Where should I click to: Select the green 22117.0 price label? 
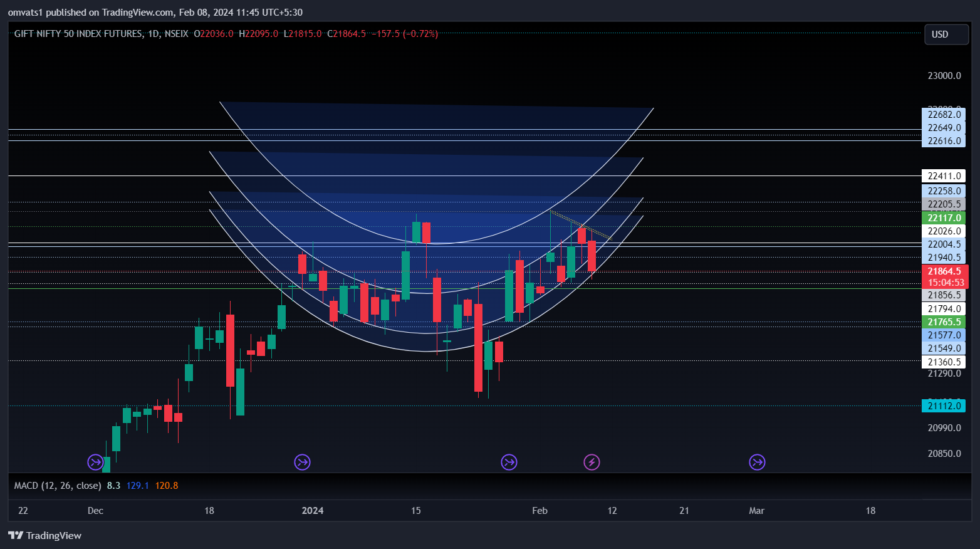944,218
